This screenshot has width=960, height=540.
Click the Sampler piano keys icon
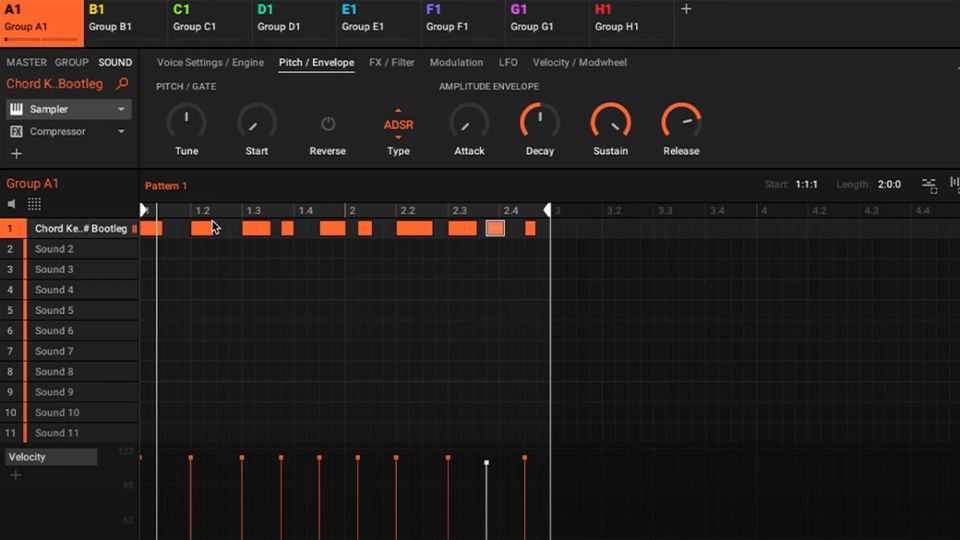pos(16,109)
